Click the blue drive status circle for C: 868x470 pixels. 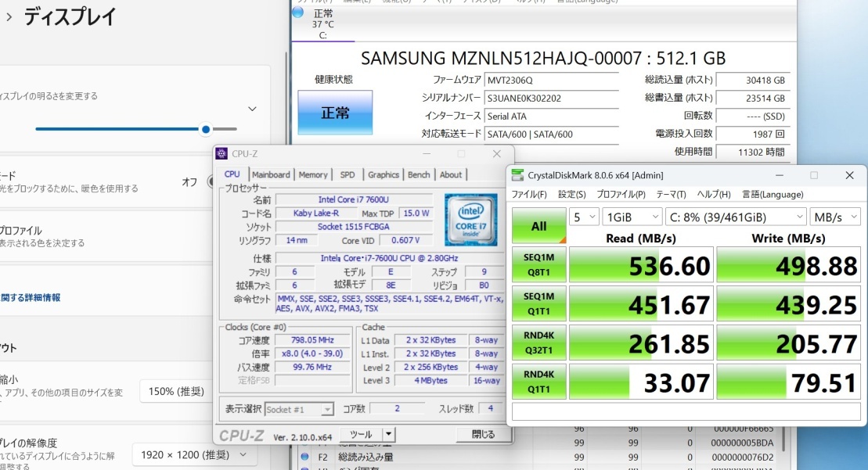pyautogui.click(x=298, y=13)
